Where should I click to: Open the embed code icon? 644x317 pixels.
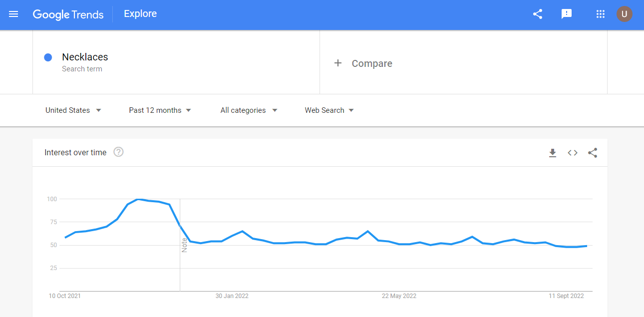tap(573, 153)
